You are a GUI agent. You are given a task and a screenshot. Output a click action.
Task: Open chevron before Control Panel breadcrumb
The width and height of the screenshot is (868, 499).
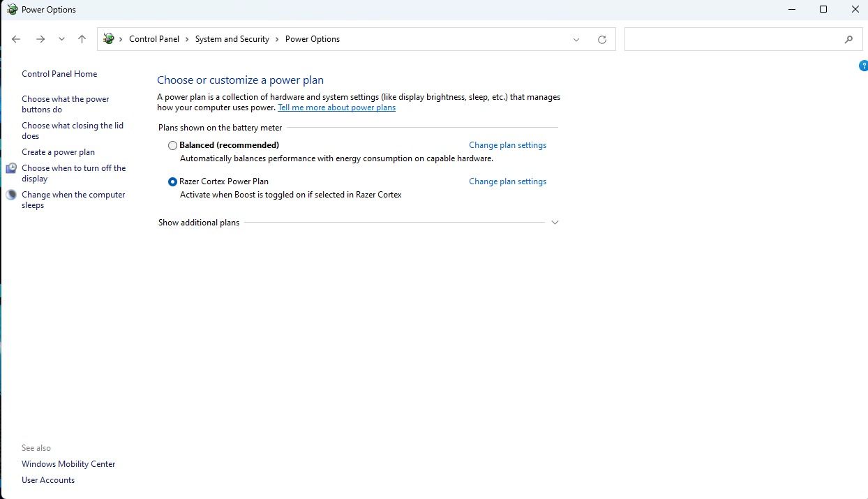pyautogui.click(x=121, y=40)
